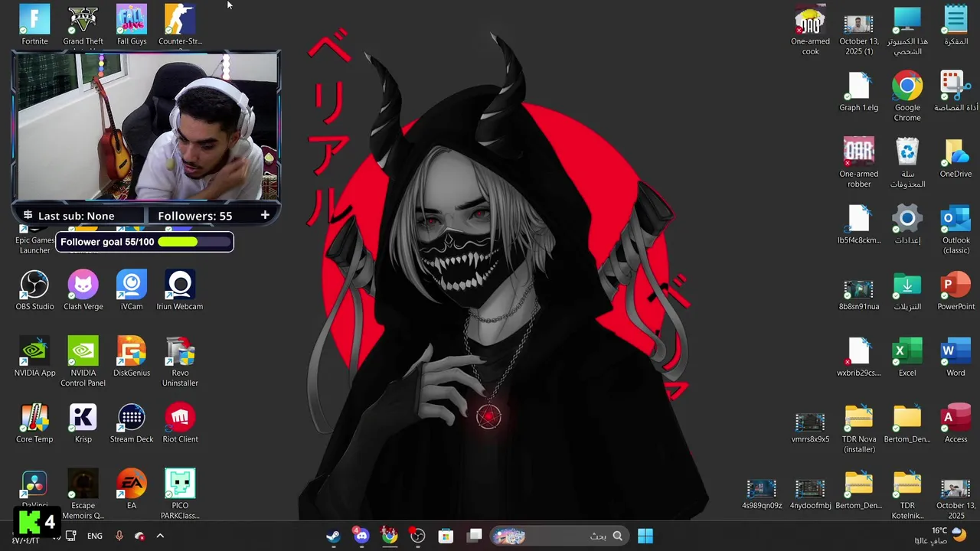Image resolution: width=980 pixels, height=551 pixels.
Task: Switch to Chrome in the taskbar
Action: [x=390, y=536]
